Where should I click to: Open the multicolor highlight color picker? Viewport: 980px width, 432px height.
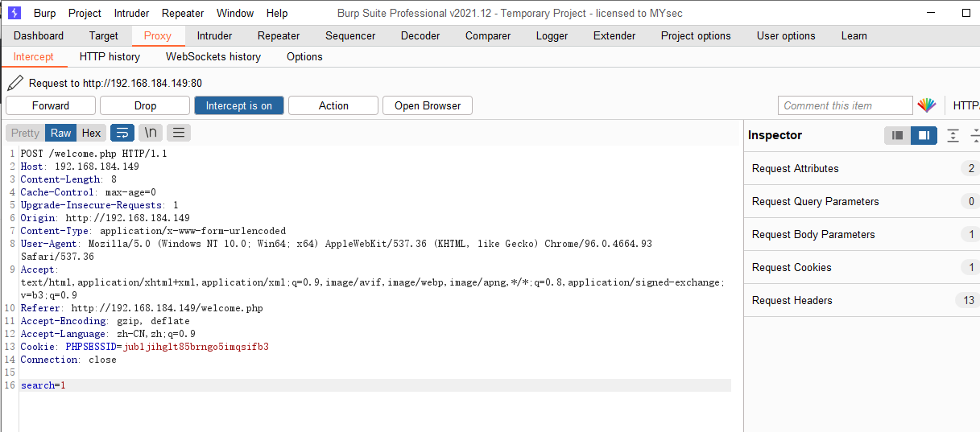(927, 105)
